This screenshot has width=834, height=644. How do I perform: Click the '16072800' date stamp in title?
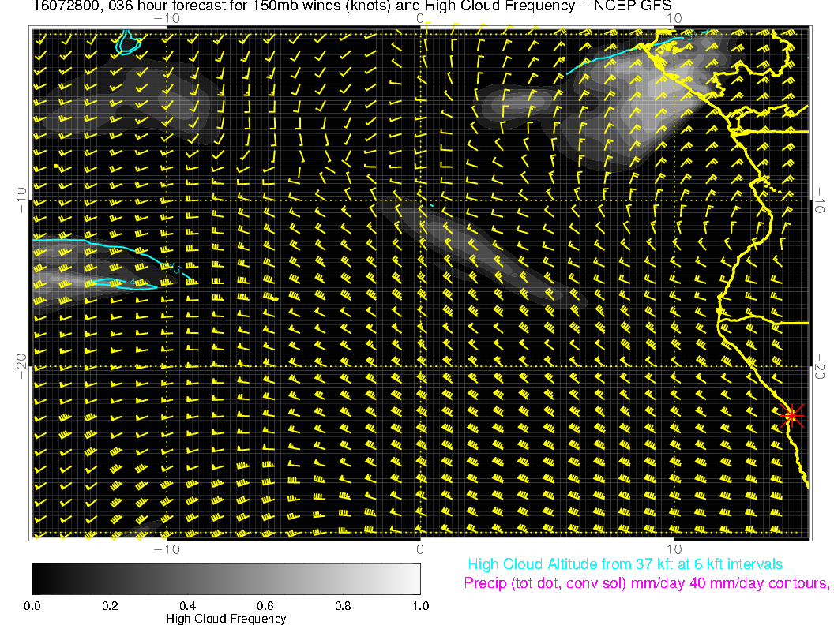tap(67, 6)
